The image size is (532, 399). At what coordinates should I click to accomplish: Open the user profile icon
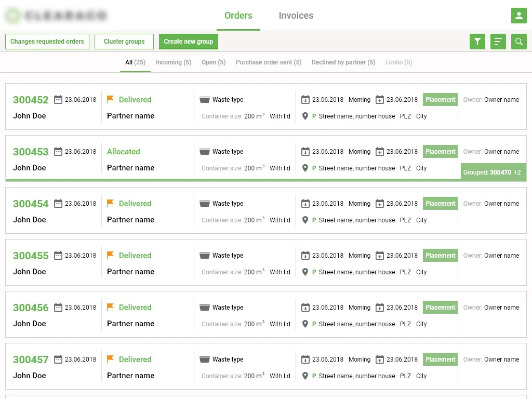[518, 16]
